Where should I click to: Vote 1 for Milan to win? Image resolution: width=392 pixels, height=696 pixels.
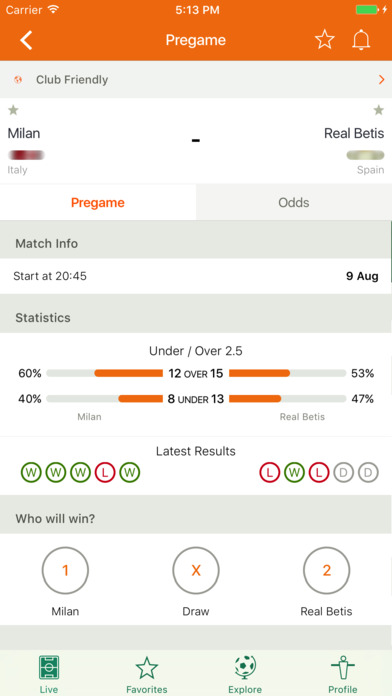tap(65, 570)
